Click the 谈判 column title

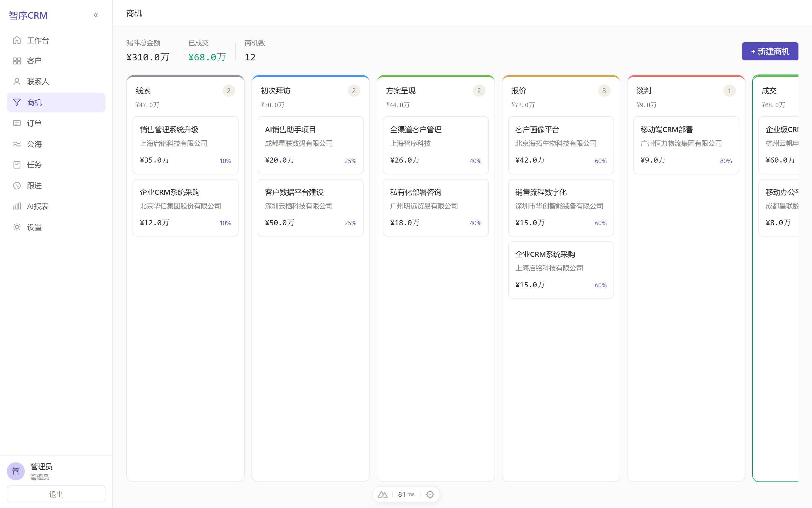click(x=644, y=91)
